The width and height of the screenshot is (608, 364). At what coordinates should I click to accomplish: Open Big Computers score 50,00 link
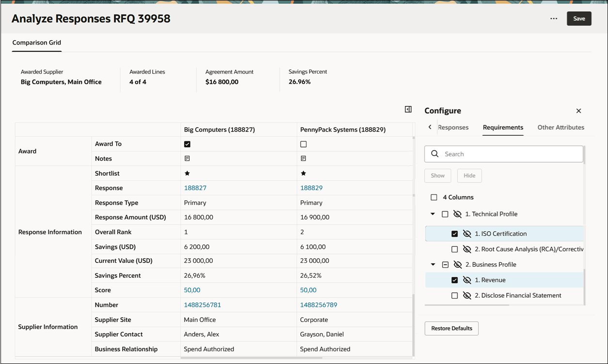pyautogui.click(x=192, y=290)
